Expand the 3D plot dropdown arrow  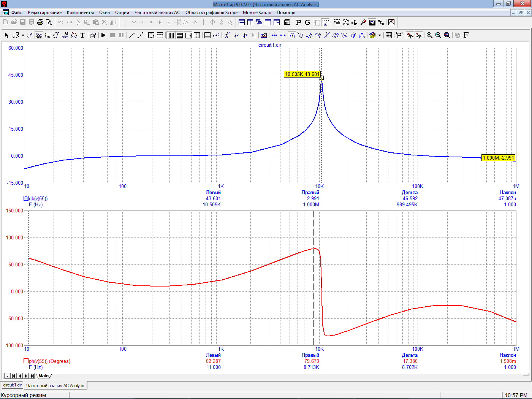(380, 35)
